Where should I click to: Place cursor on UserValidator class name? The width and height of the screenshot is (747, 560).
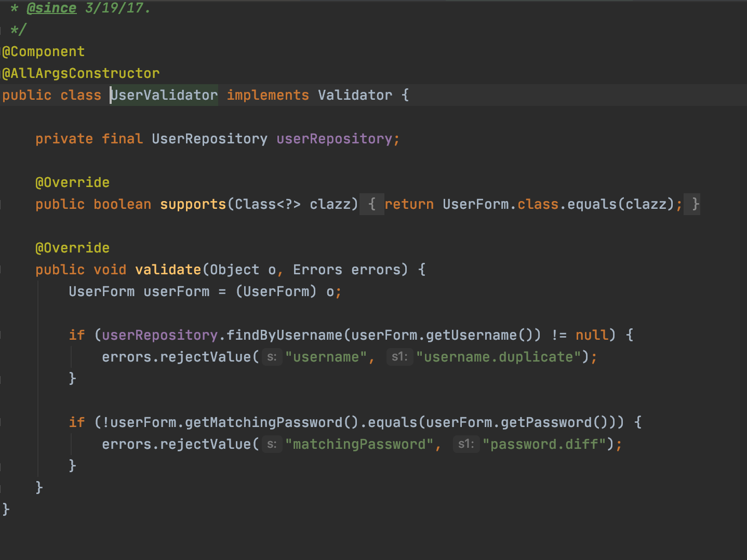(164, 96)
